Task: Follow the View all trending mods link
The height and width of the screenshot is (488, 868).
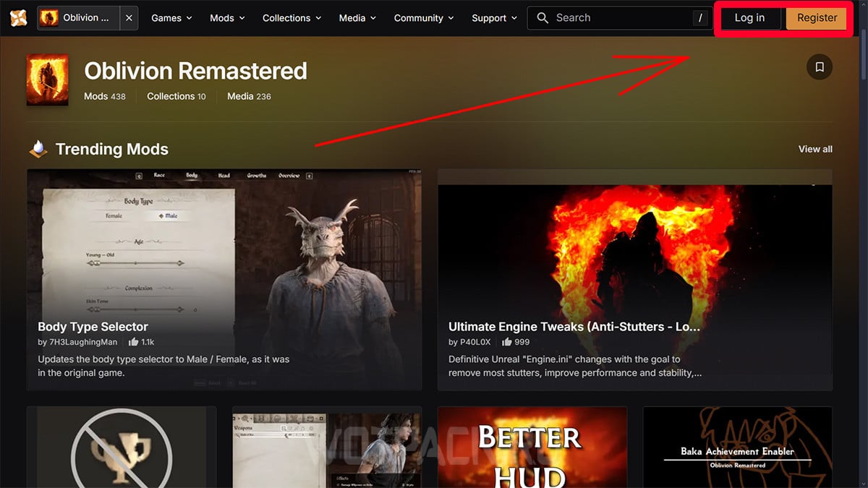Action: click(815, 149)
